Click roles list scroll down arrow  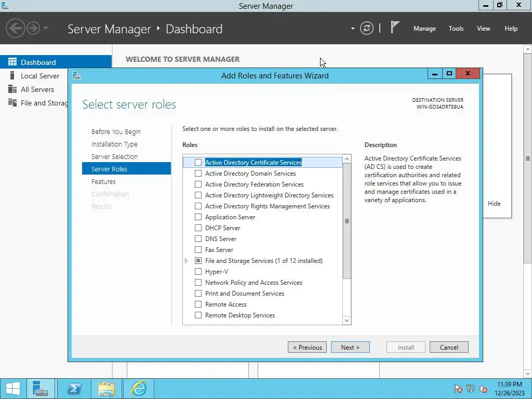[347, 320]
